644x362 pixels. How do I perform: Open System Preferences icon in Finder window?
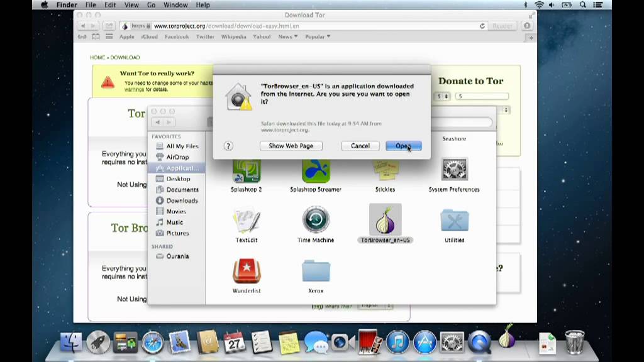(454, 169)
